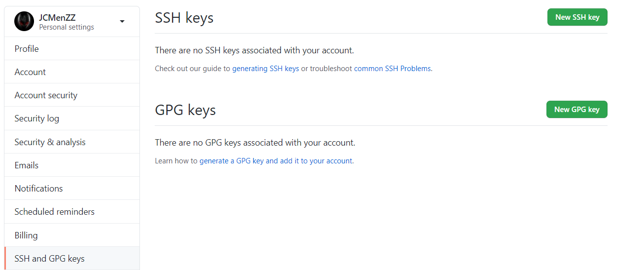Click the SSH keys heading

click(184, 18)
